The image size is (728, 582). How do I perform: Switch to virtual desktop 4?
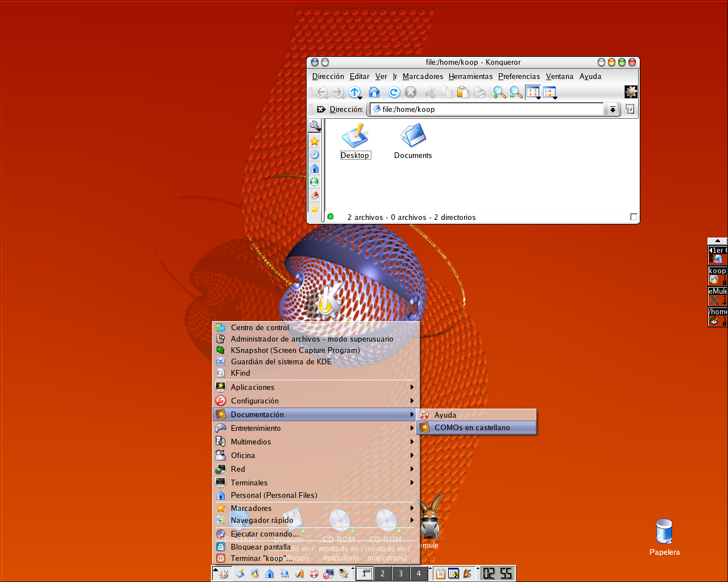coord(419,573)
